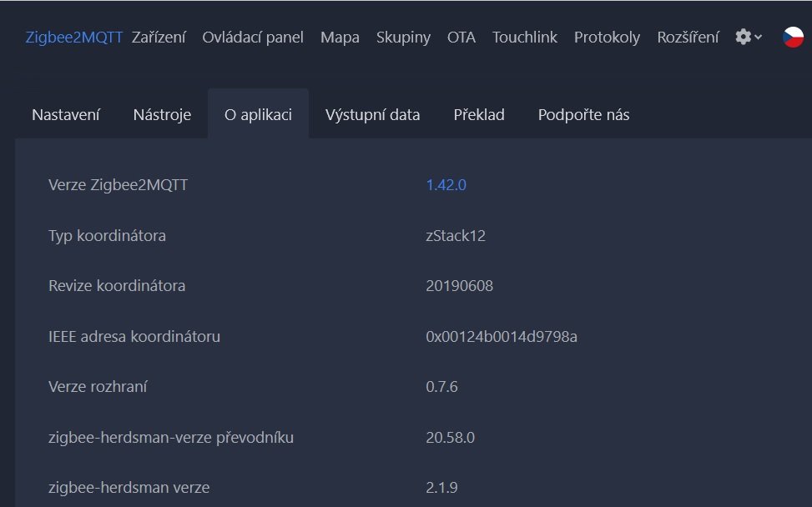Switch to the Nástroje tab
The height and width of the screenshot is (507, 812).
(x=162, y=115)
